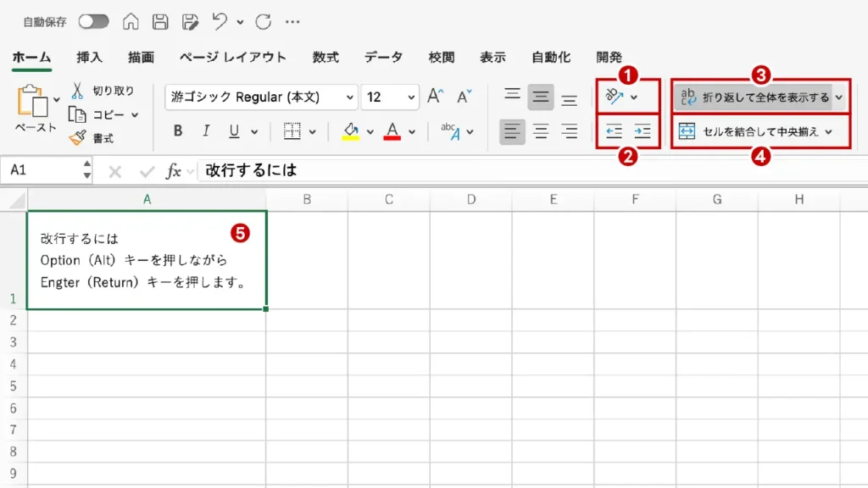Click the Undo arrow icon
868x488 pixels.
pyautogui.click(x=220, y=21)
